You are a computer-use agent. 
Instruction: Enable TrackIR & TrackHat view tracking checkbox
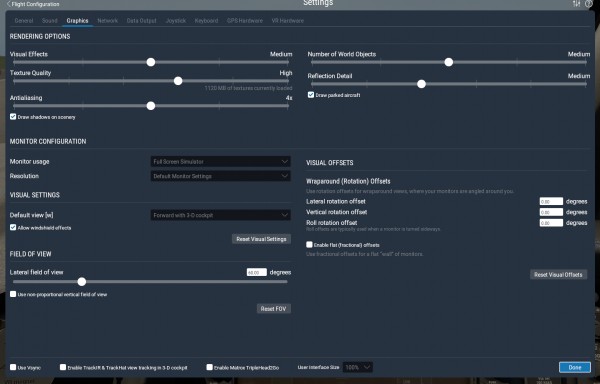coord(63,367)
